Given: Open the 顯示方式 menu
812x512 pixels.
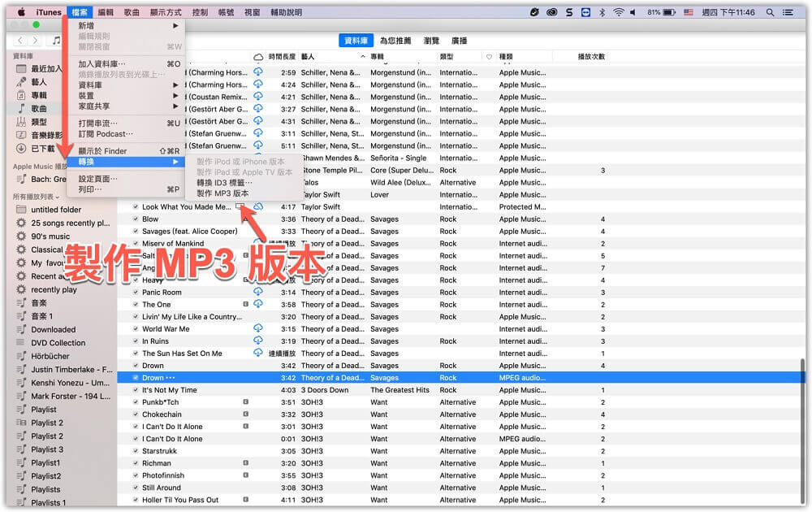Looking at the screenshot, I should point(166,12).
